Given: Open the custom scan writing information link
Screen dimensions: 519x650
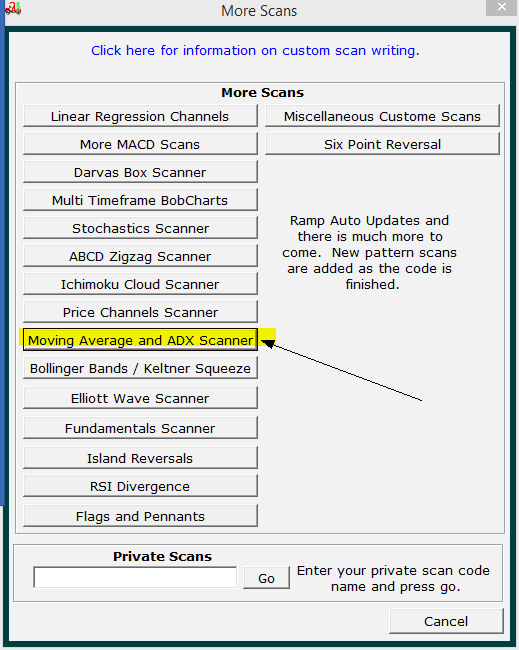Looking at the screenshot, I should pos(255,51).
